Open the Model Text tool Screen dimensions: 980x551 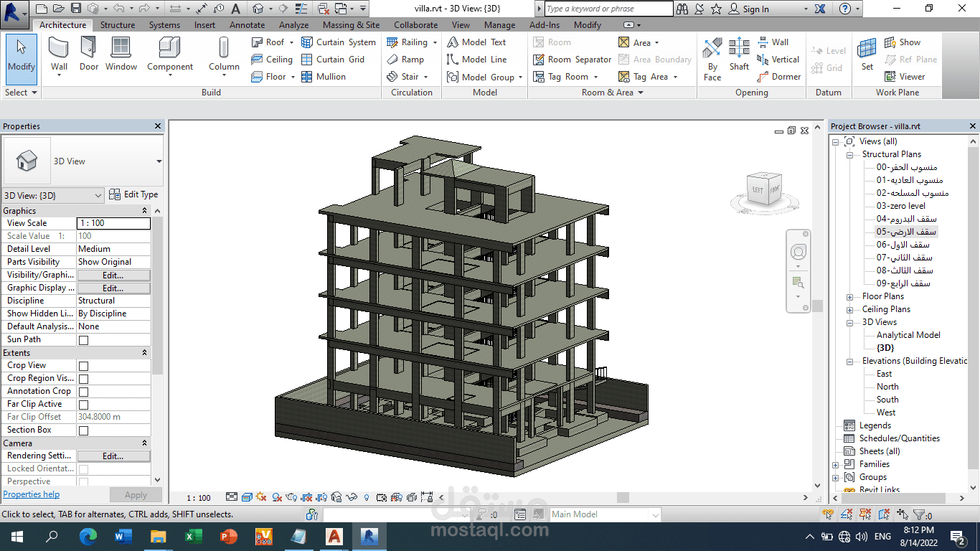[x=476, y=42]
